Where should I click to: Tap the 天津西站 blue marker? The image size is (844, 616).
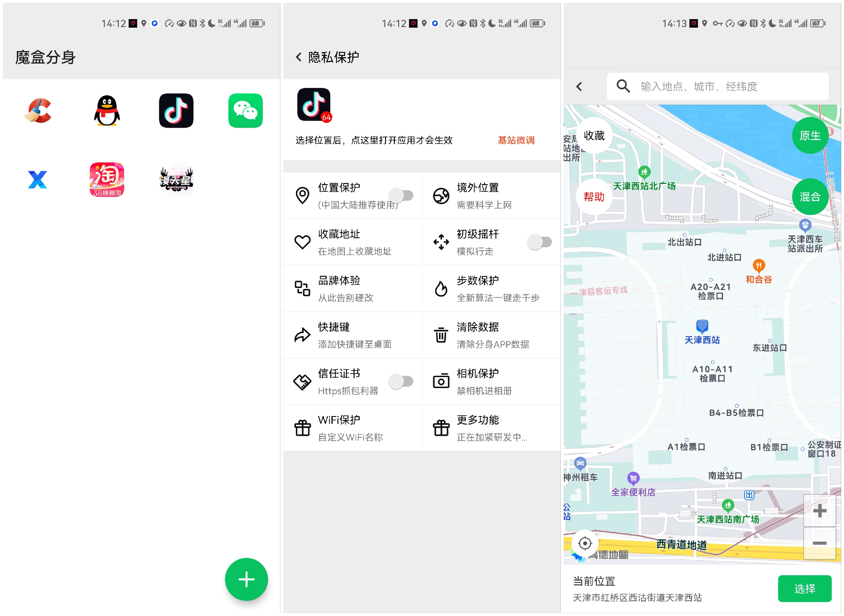(x=702, y=326)
